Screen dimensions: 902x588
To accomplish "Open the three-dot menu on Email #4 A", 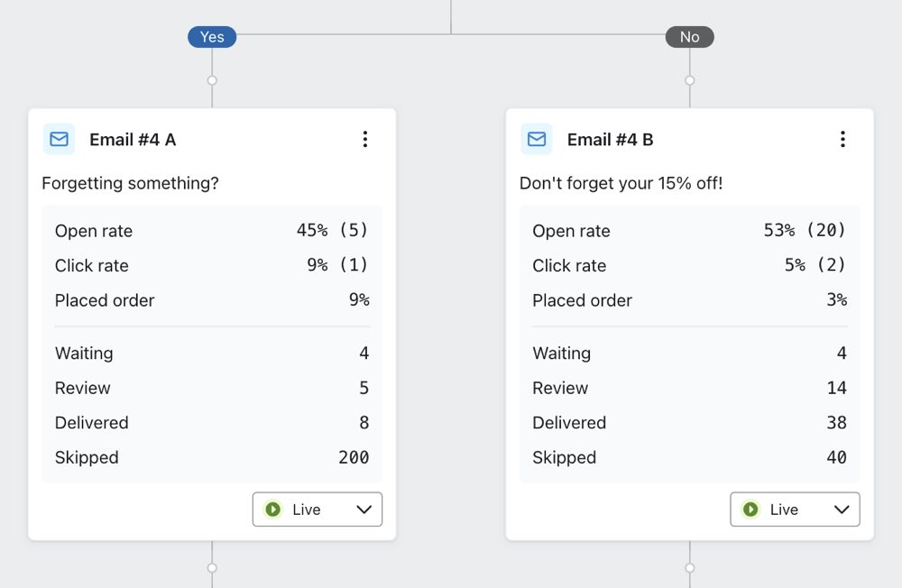I will pyautogui.click(x=365, y=139).
